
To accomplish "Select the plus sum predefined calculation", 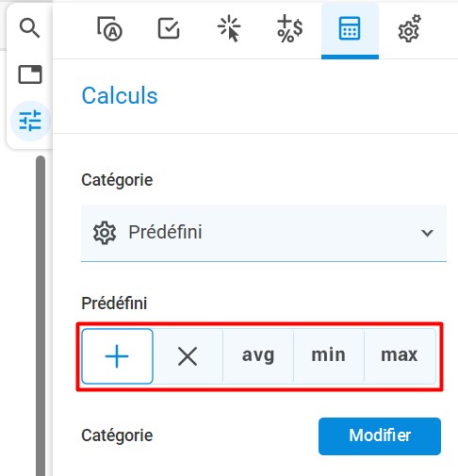I will tap(117, 356).
